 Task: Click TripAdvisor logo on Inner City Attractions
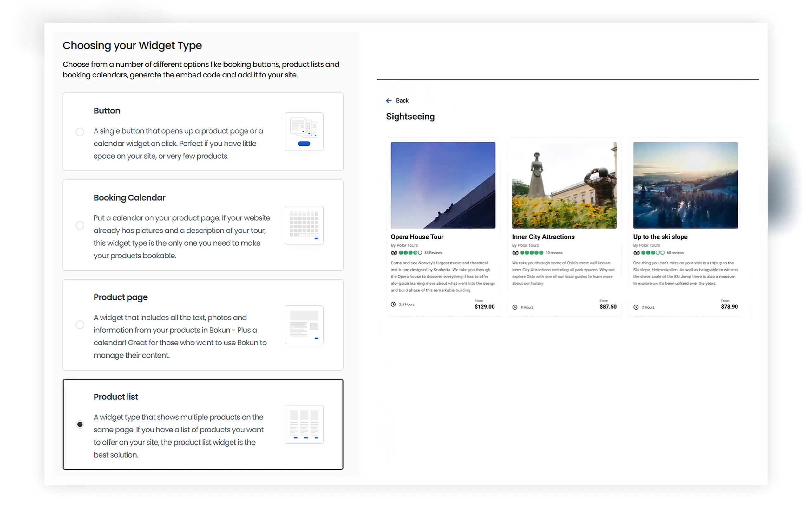[x=515, y=253]
